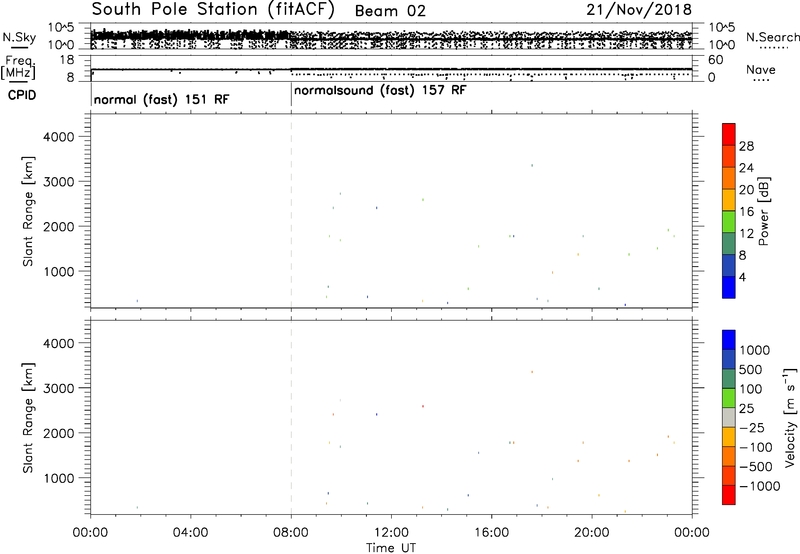The width and height of the screenshot is (800, 554).
Task: Click the frequency line in Freq panel
Action: 391,69
